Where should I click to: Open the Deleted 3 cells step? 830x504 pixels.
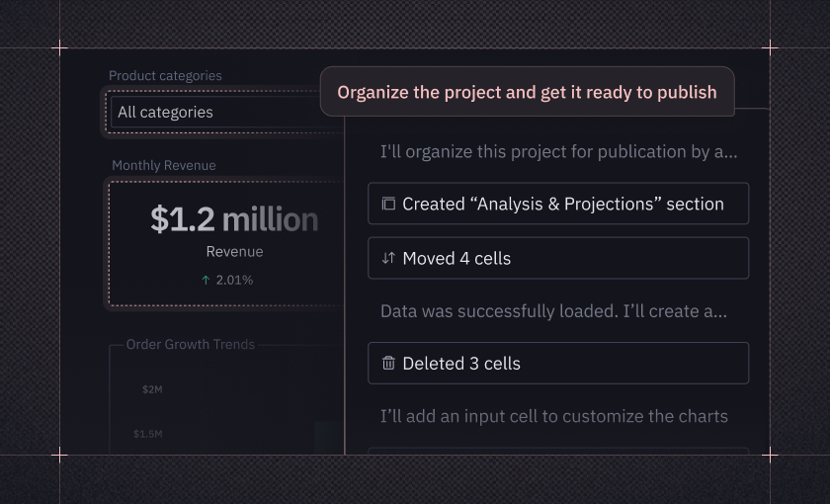coord(558,364)
